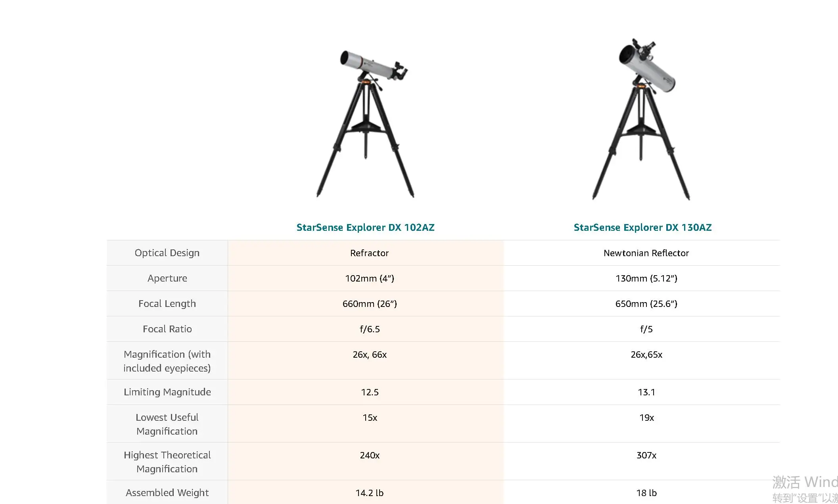Select the 26x, 66x magnification value
Viewport: 838px width, 504px height.
click(369, 355)
